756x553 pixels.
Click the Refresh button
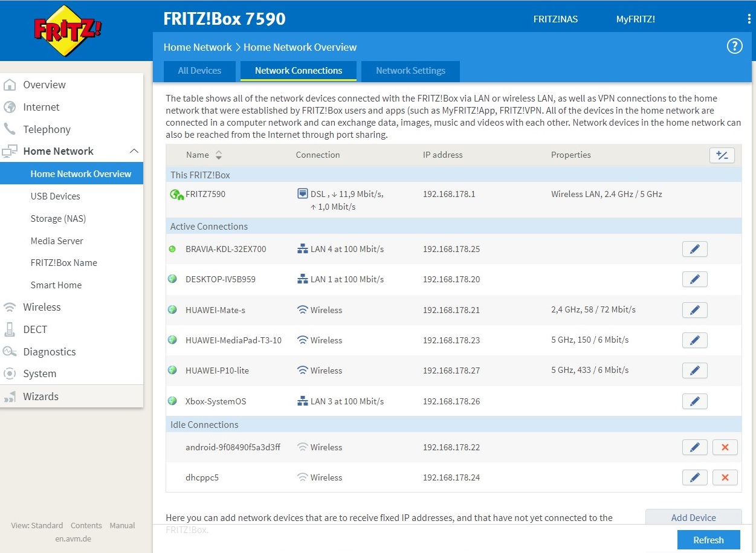pyautogui.click(x=709, y=540)
